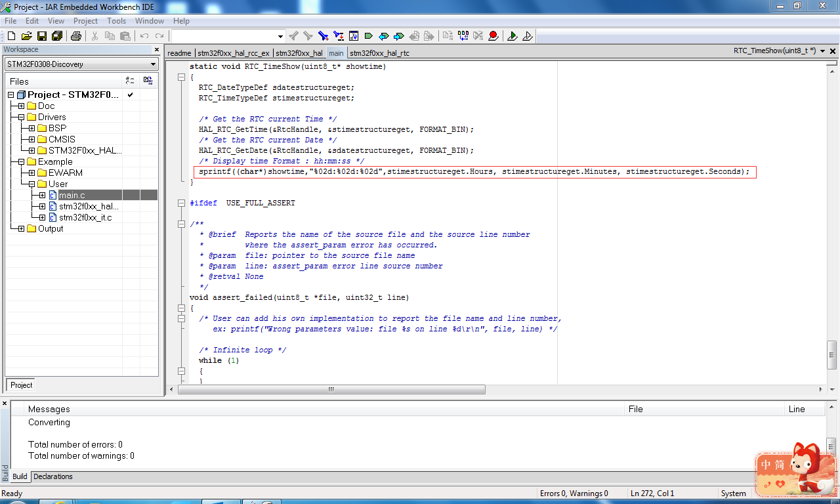Viewport: 840px width, 504px height.
Task: Click the Find Next toolbar icon
Action: (x=308, y=36)
